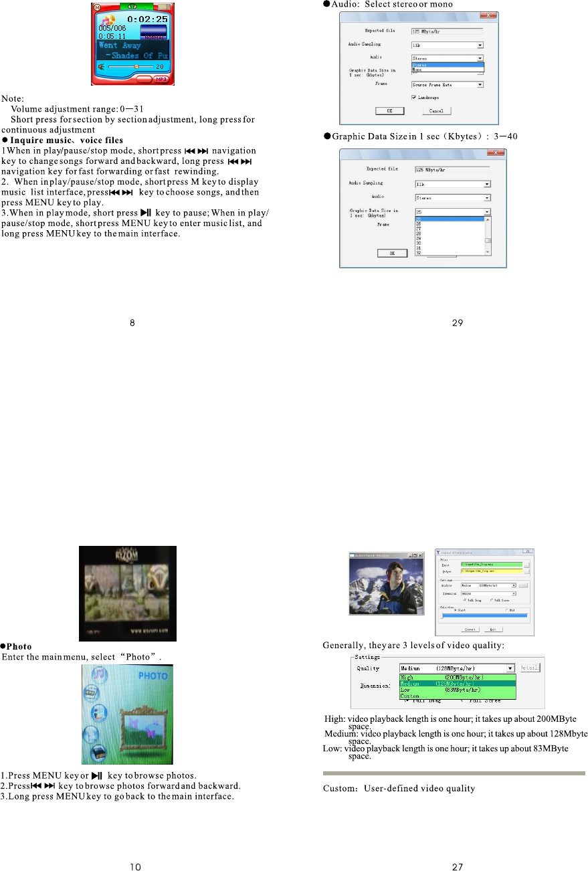
Task: Tap the speaker volume icon on the player
Action: tap(101, 67)
